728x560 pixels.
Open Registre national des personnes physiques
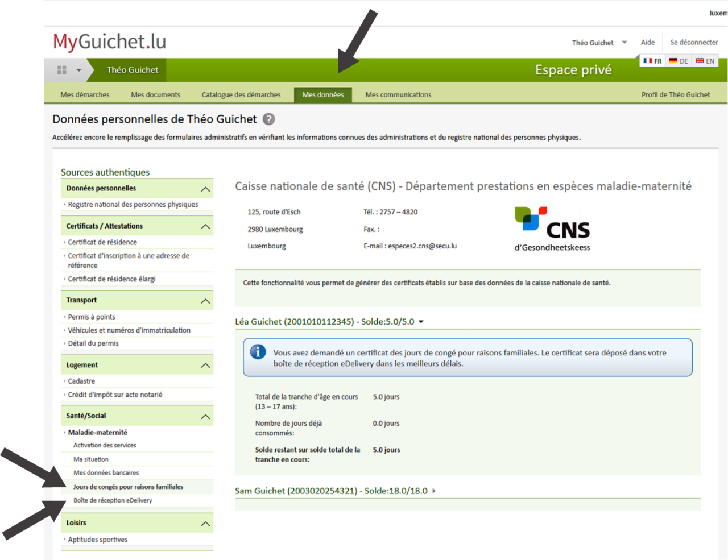(133, 205)
